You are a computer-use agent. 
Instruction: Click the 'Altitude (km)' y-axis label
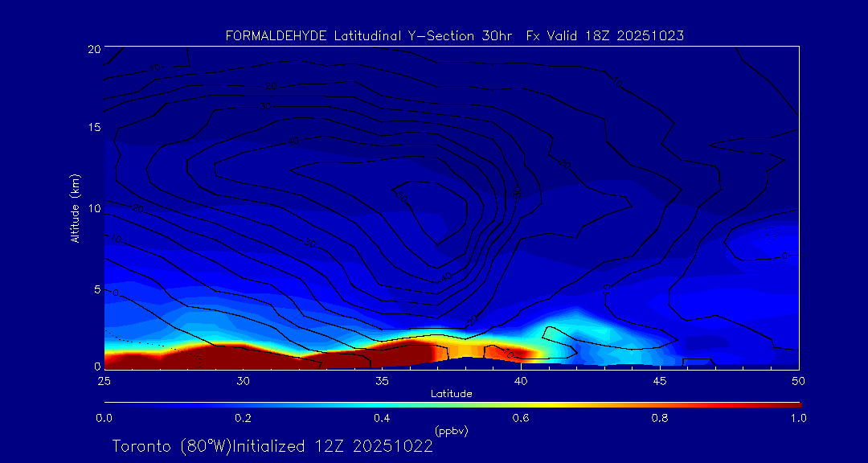(74, 207)
